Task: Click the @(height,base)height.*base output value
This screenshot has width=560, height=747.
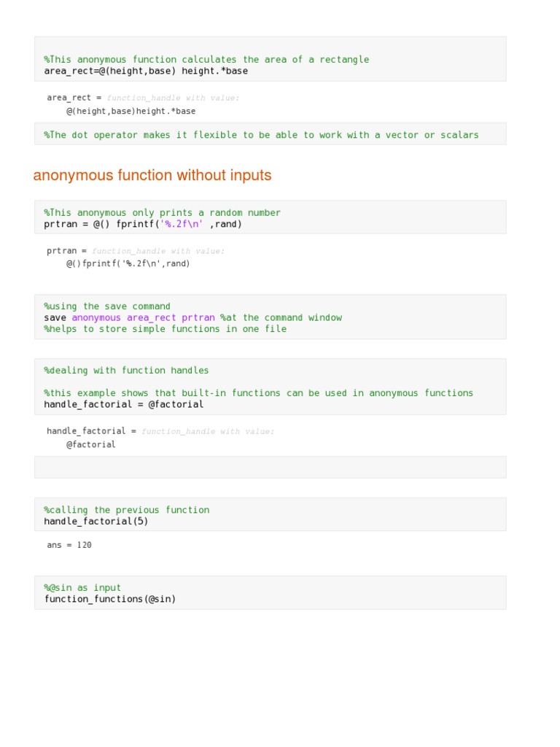Action: click(131, 111)
